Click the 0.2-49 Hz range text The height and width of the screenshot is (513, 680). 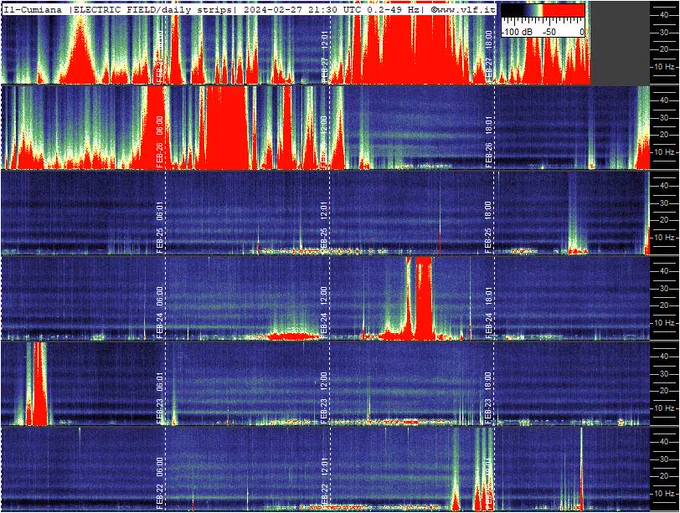392,10
